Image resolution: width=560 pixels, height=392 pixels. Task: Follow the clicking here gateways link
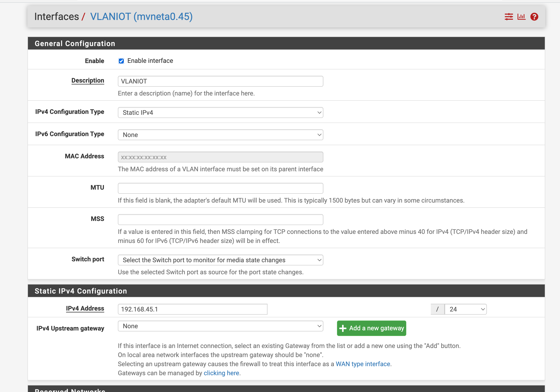221,373
